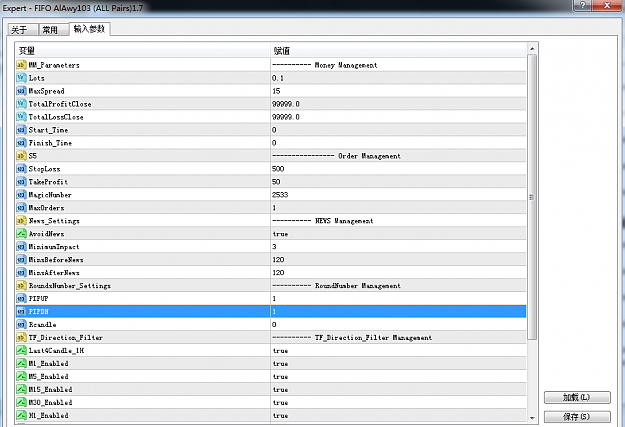
Task: Open the 关于 (About) tab
Action: tap(22, 30)
